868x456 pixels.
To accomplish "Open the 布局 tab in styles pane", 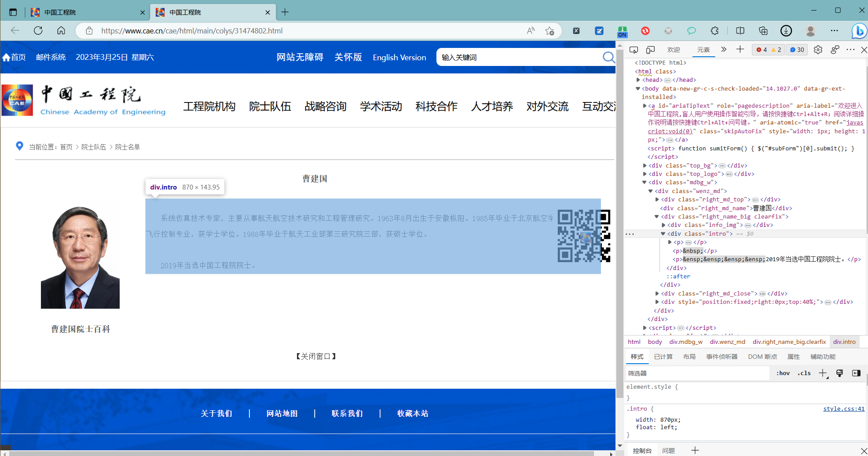I will [689, 357].
